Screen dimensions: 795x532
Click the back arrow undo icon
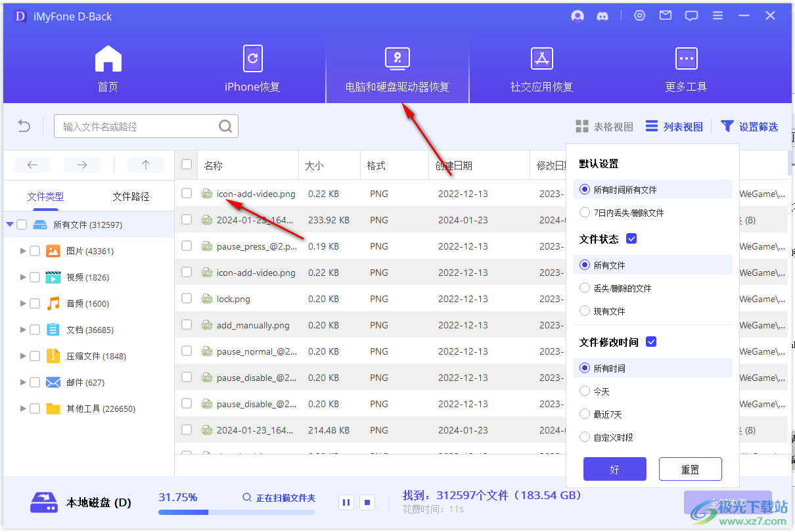(x=24, y=126)
